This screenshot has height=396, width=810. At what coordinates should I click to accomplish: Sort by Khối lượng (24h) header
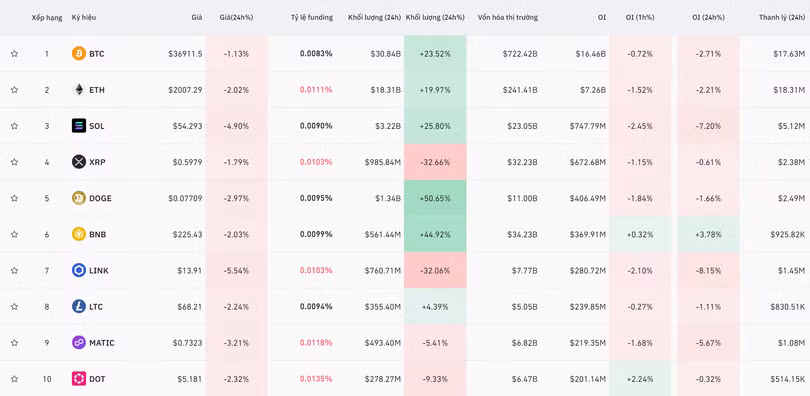375,18
